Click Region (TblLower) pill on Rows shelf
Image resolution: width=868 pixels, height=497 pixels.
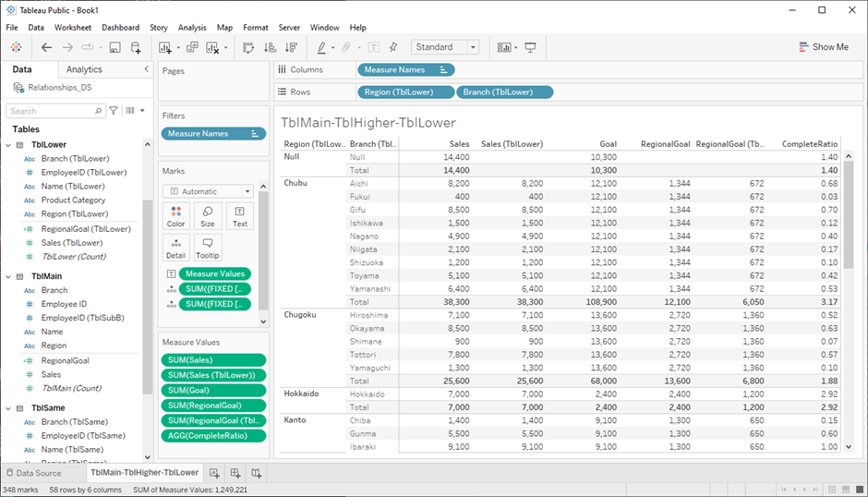click(x=405, y=92)
